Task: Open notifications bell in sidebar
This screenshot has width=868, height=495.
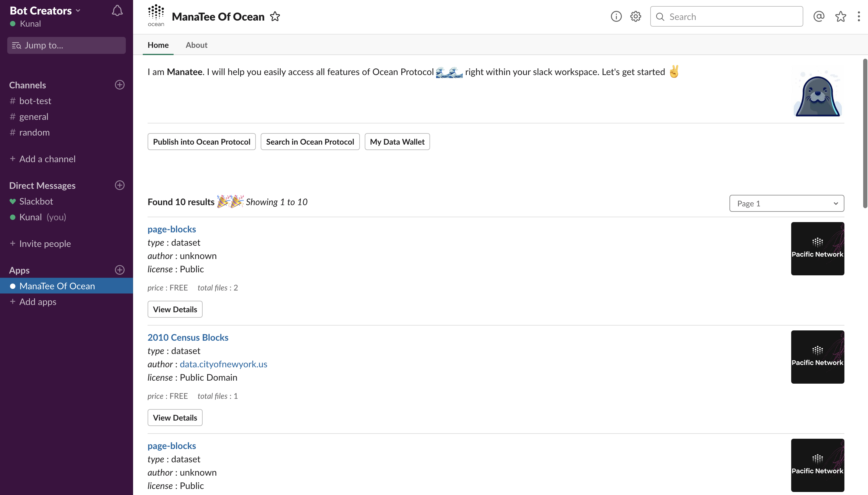Action: (x=117, y=11)
